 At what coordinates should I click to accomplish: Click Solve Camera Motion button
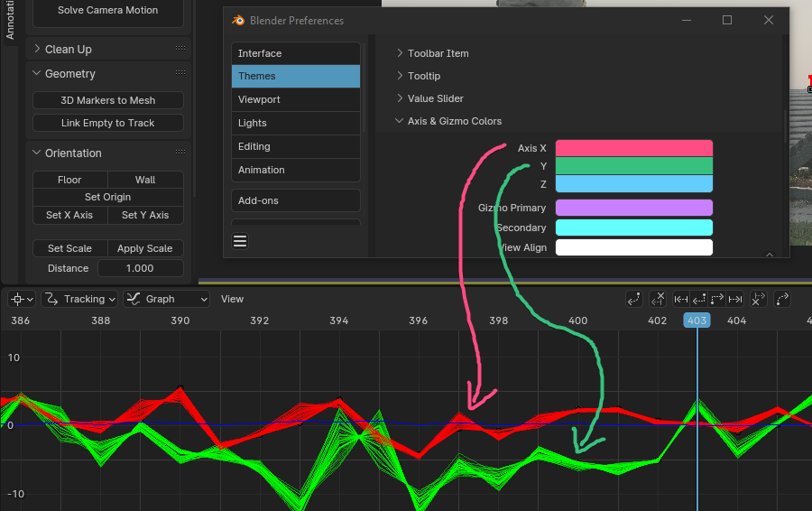tap(107, 10)
